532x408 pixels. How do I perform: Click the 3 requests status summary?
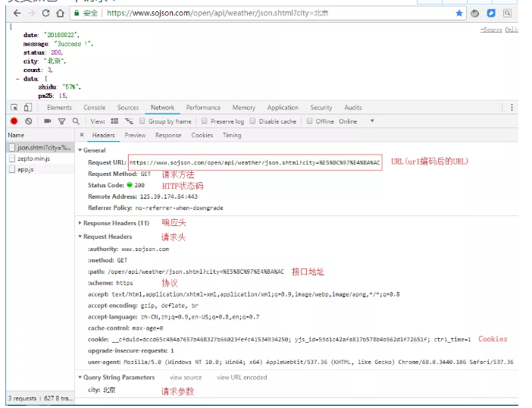[x=23, y=398]
